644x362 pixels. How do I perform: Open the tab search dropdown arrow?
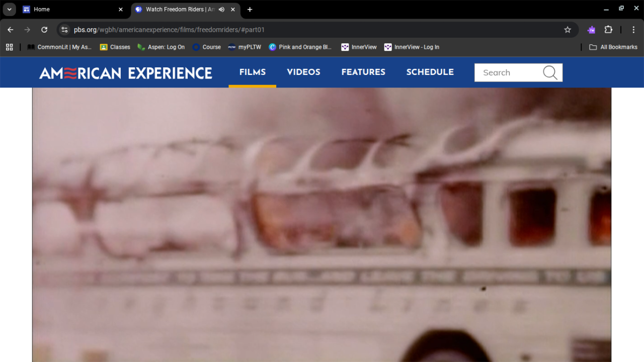click(x=9, y=10)
